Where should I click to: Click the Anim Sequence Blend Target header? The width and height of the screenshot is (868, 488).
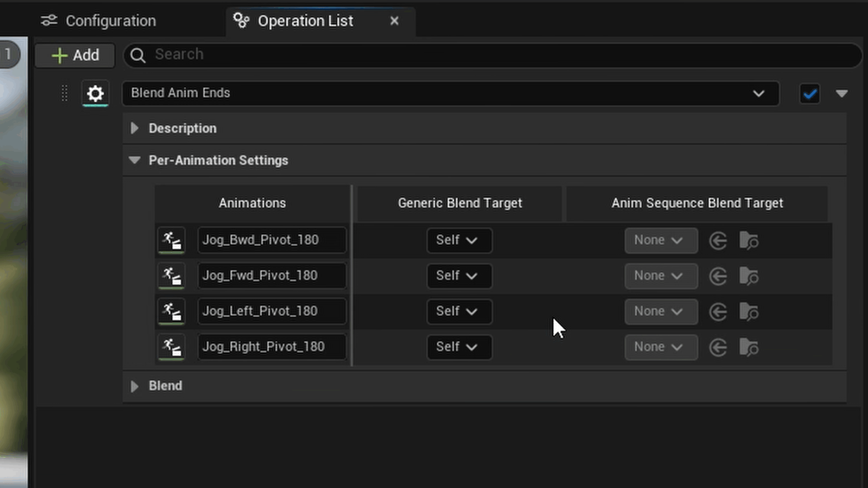click(697, 203)
